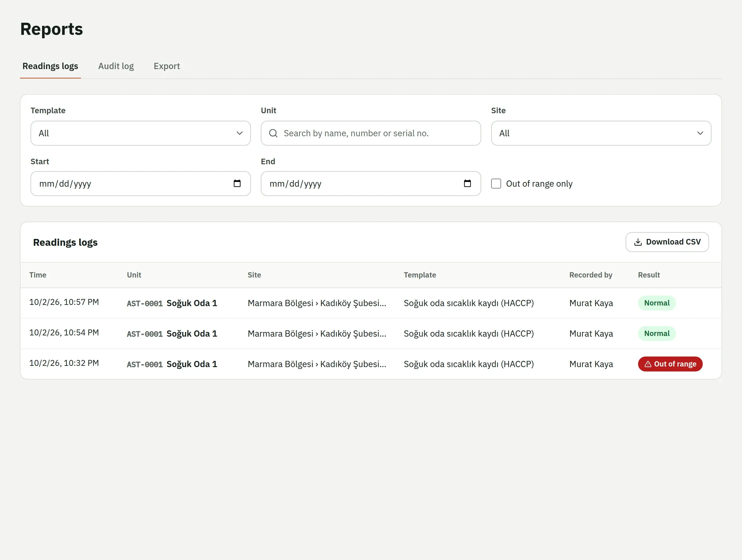Image resolution: width=742 pixels, height=560 pixels.
Task: Open the Start date calendar picker icon
Action: coord(237,184)
